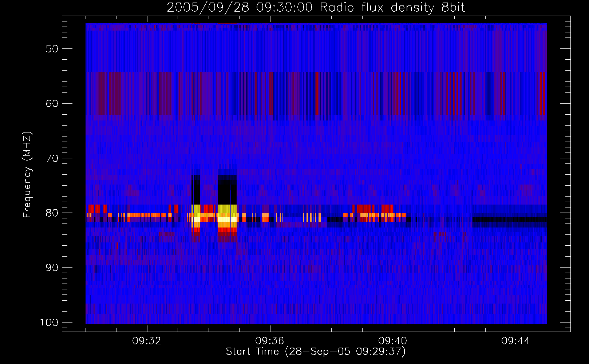Select the 80 frequency tick label
The image size is (589, 364).
(x=52, y=213)
